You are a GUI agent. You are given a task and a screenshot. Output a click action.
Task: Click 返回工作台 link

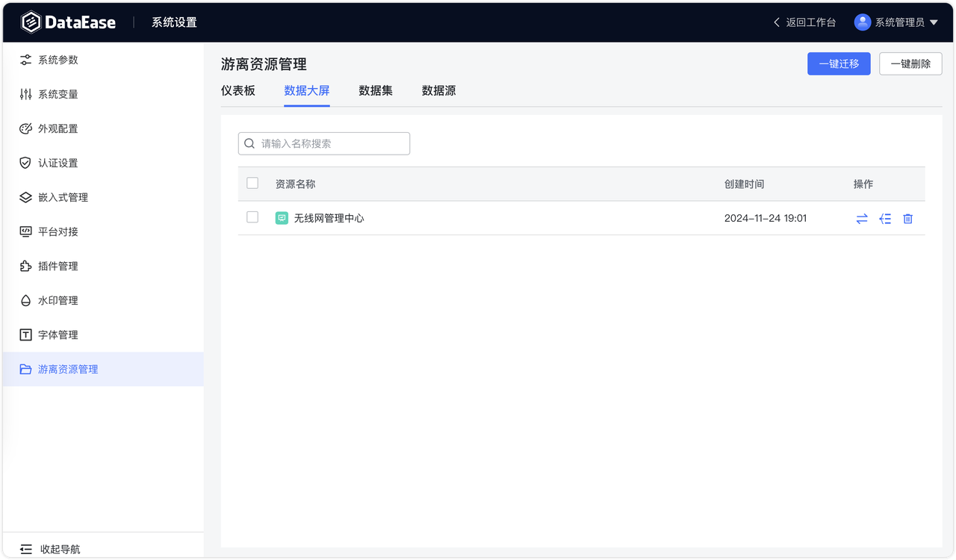tap(810, 22)
